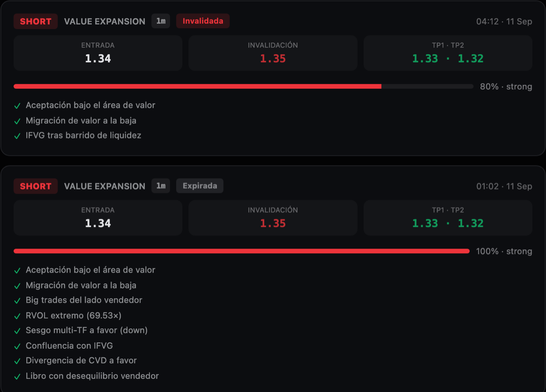Click the 100% strength progress bar

coord(242,251)
